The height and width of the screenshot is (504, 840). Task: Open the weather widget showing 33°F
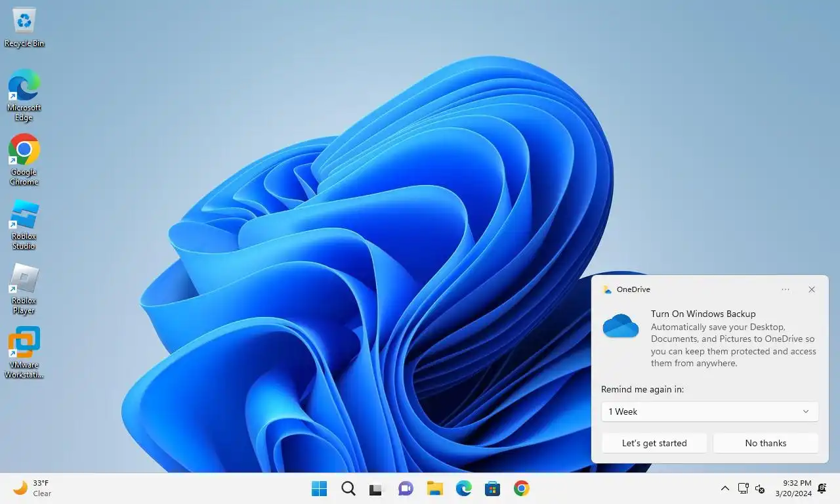pyautogui.click(x=33, y=488)
